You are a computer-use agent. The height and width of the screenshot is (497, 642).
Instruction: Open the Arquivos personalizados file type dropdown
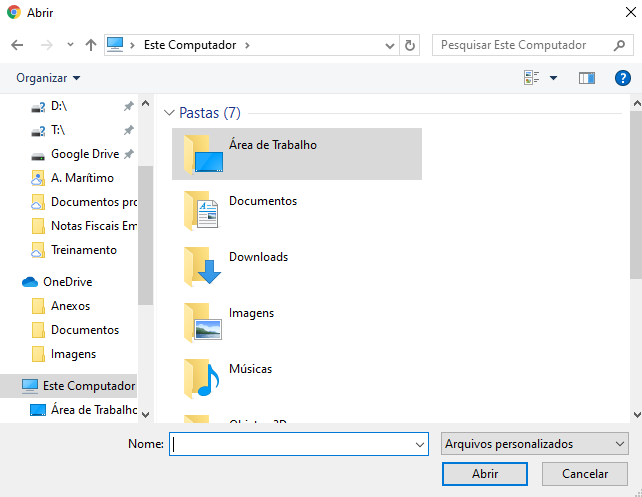pos(535,444)
